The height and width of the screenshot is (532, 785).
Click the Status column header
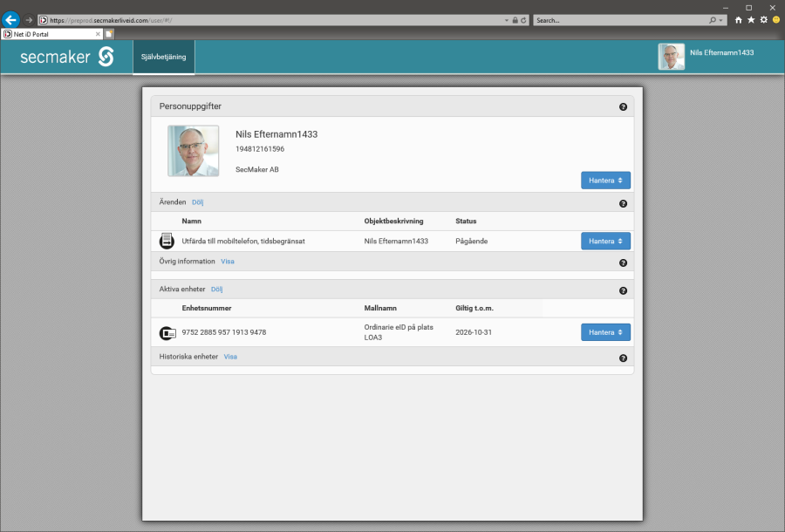(466, 222)
